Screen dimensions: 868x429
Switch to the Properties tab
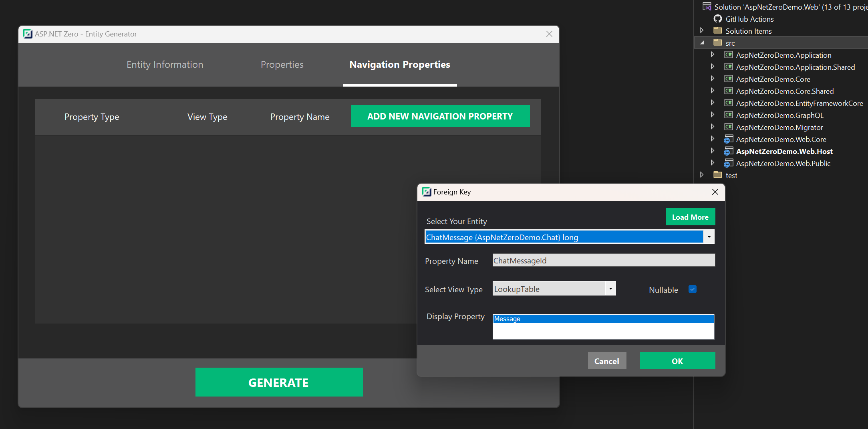coord(282,65)
